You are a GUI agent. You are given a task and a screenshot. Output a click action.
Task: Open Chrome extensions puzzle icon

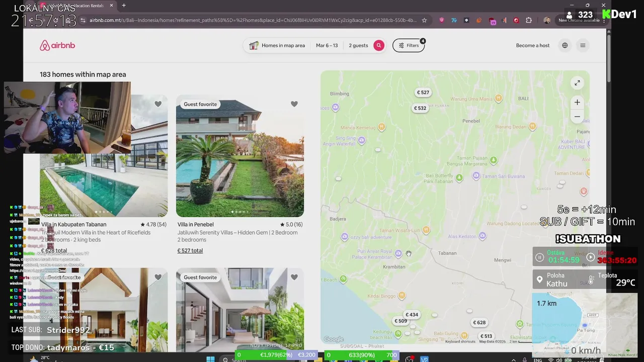(x=529, y=20)
